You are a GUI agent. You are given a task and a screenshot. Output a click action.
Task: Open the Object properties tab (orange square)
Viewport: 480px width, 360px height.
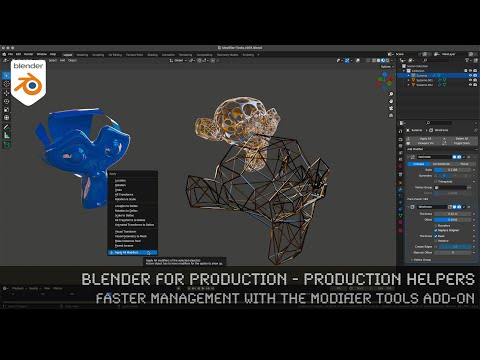point(400,183)
